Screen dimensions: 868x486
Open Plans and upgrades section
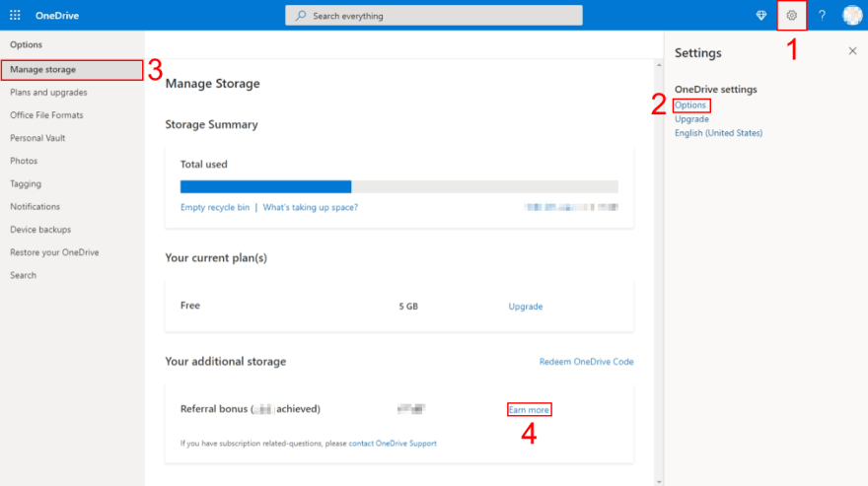point(48,93)
